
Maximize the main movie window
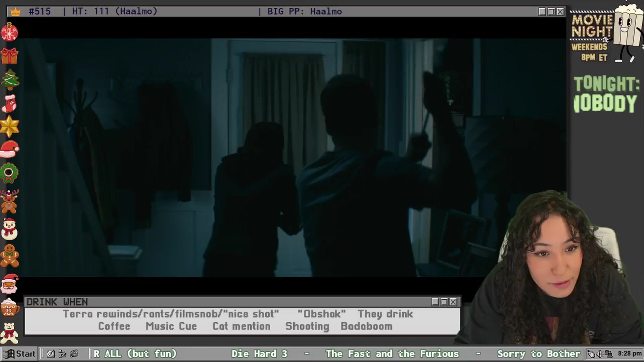click(x=551, y=12)
